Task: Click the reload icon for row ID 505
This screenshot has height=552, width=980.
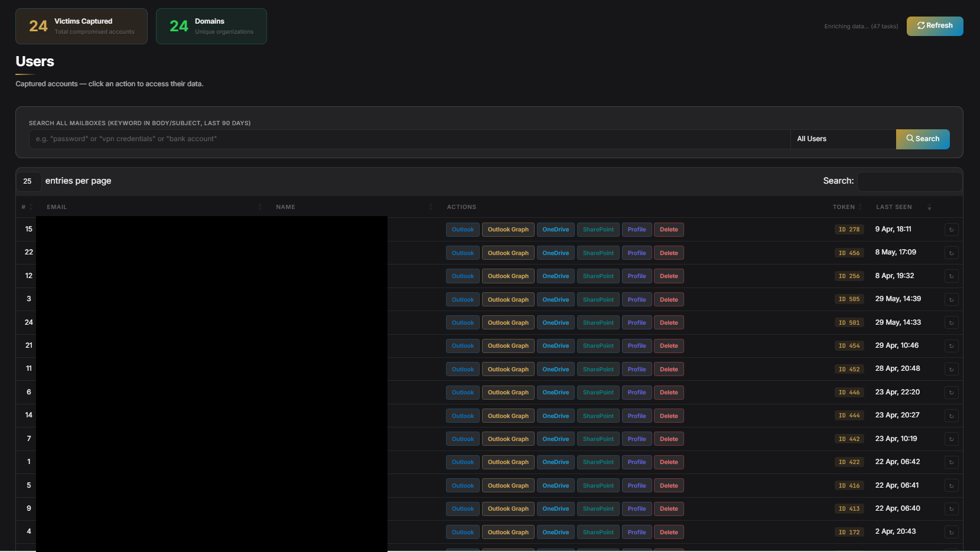Action: (951, 299)
